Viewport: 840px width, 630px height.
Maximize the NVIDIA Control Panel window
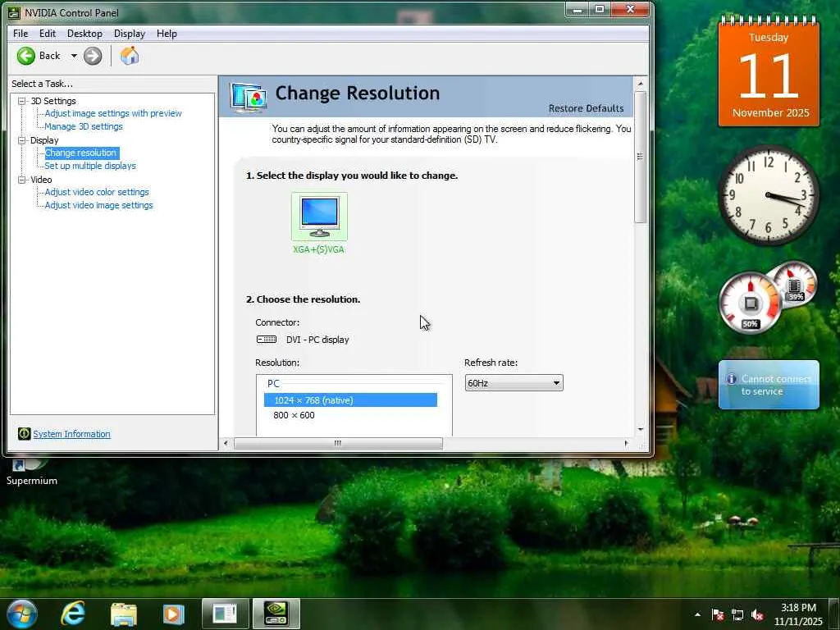[x=600, y=10]
